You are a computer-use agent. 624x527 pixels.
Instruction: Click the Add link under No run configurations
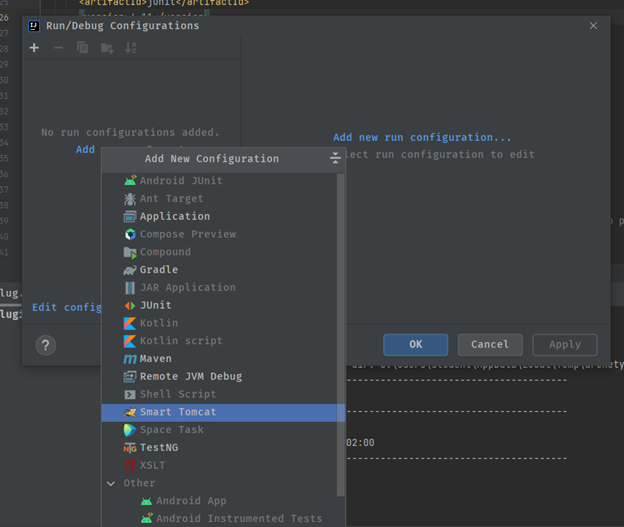click(x=85, y=149)
